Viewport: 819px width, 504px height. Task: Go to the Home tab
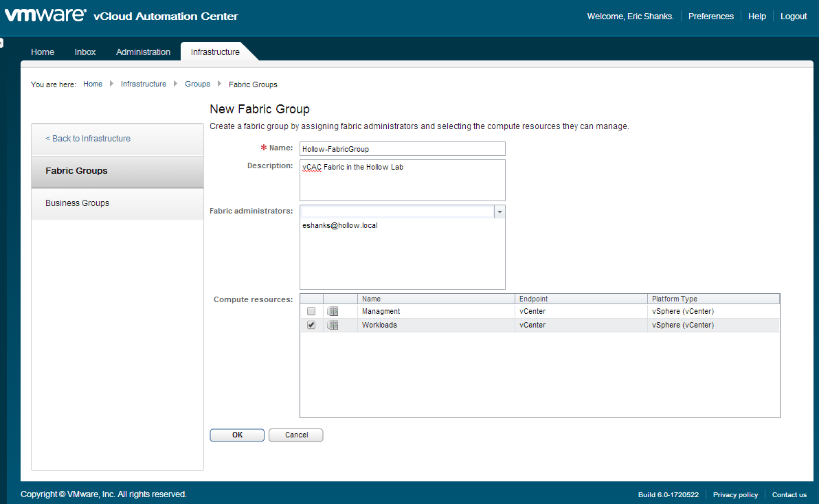tap(43, 52)
